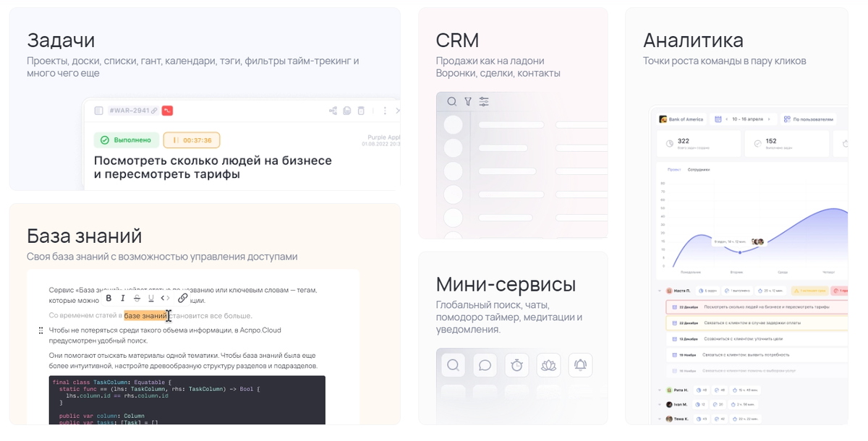Grab the paragraph drag handle dots icon
The height and width of the screenshot is (441, 868).
click(41, 330)
